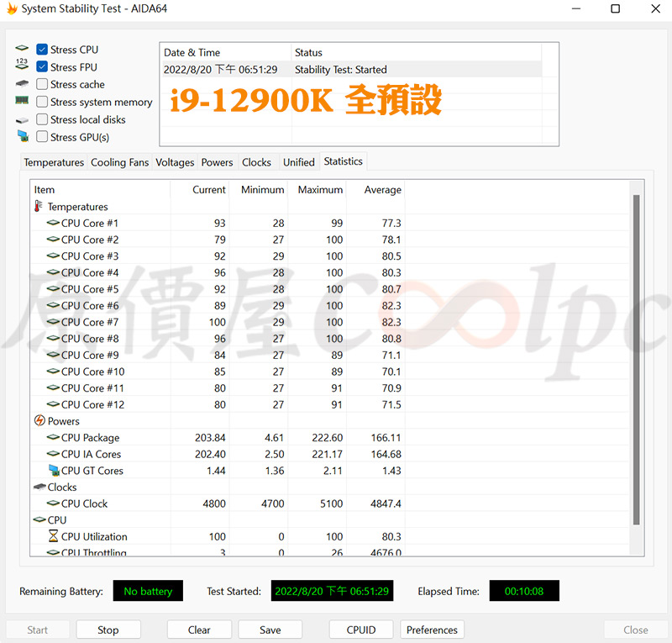Image resolution: width=672 pixels, height=643 pixels.
Task: Switch to the Powers tab
Action: [218, 162]
